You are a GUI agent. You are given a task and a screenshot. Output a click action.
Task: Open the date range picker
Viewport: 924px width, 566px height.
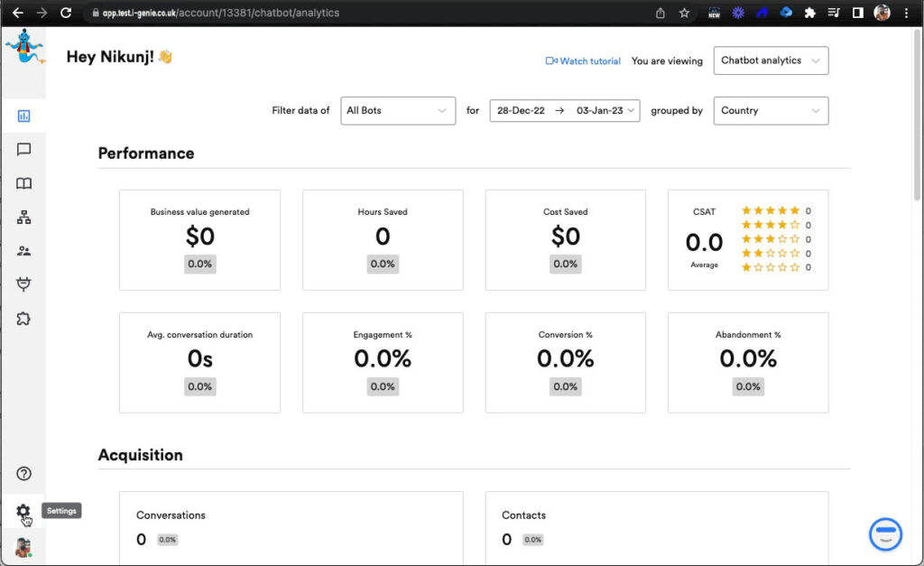564,111
